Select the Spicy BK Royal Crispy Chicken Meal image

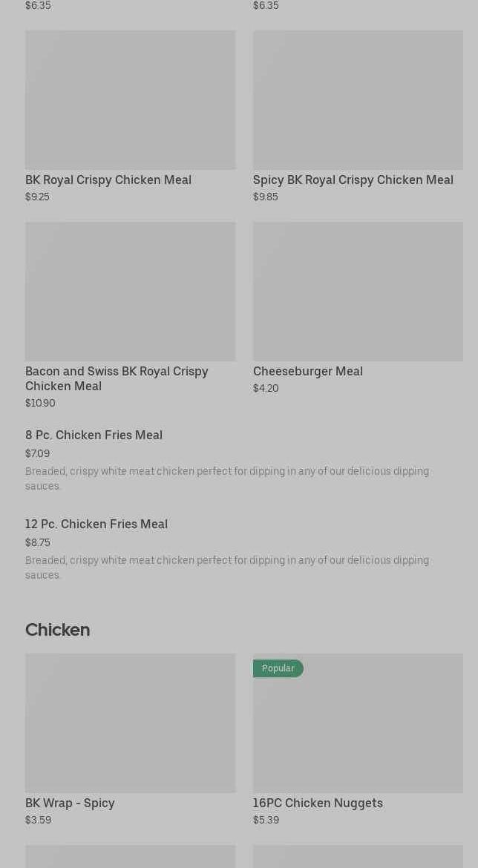tap(358, 99)
